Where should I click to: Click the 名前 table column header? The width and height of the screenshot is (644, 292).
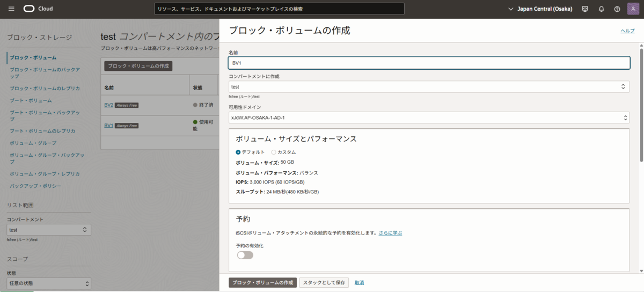(109, 87)
